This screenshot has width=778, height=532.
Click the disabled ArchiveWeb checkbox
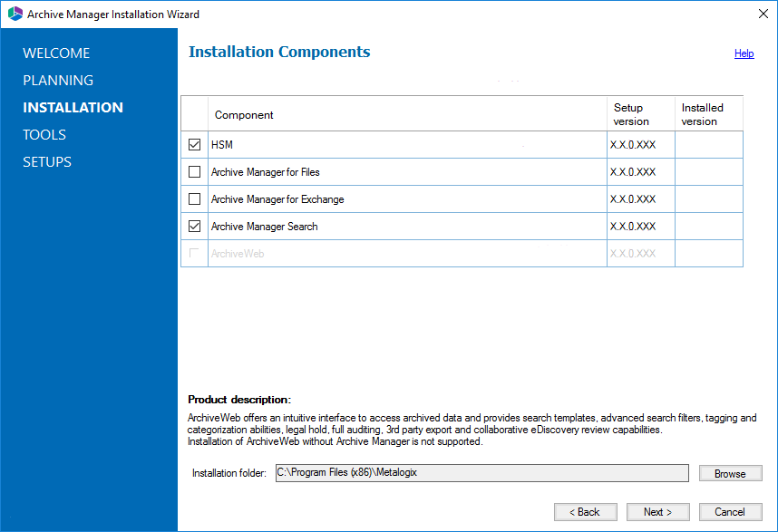(194, 254)
